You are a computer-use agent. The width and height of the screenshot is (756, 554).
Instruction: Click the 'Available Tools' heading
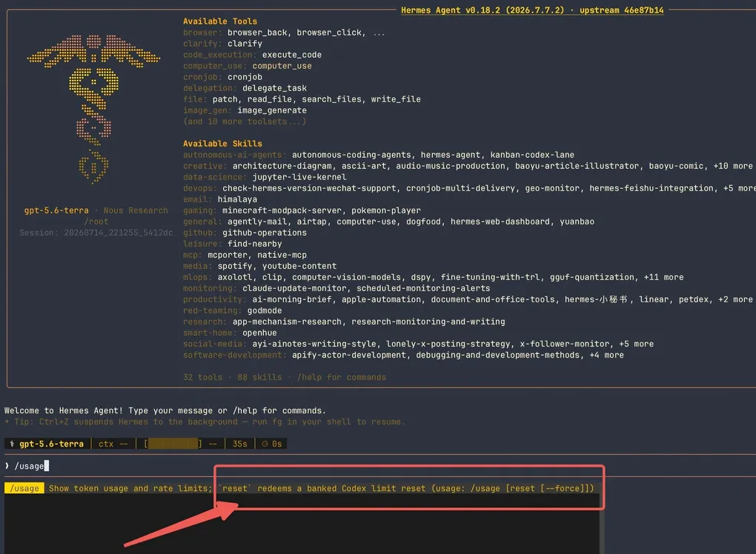[220, 21]
